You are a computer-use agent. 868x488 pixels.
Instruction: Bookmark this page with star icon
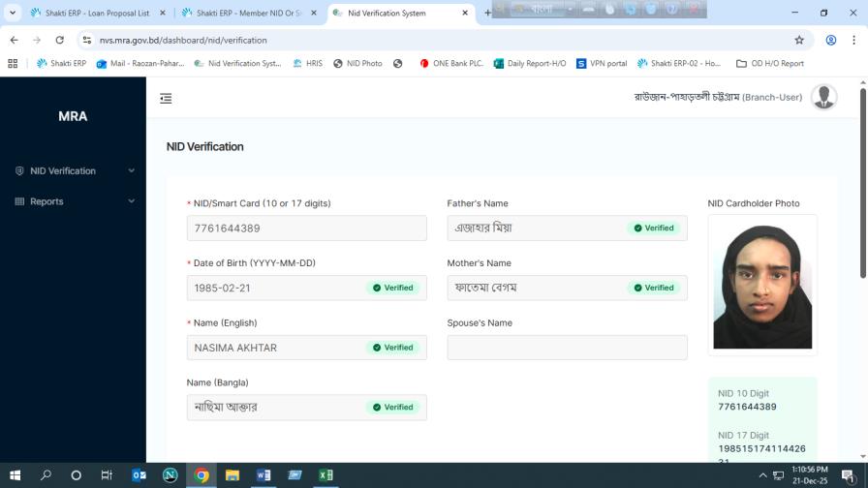[799, 41]
